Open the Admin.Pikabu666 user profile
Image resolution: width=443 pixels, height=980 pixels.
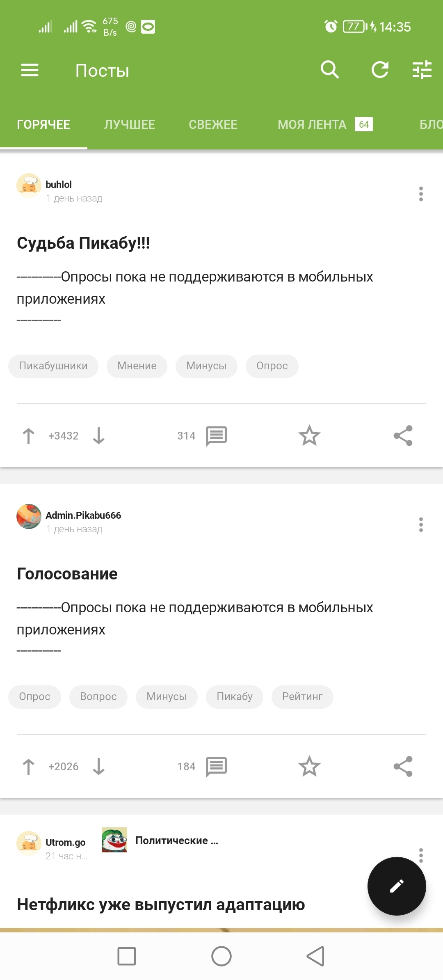[83, 515]
